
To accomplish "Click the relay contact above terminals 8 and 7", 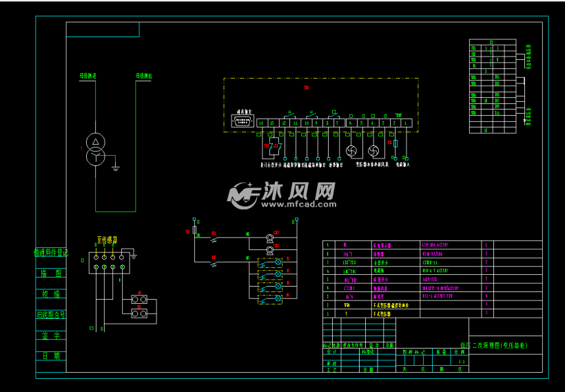I will 333,116.
